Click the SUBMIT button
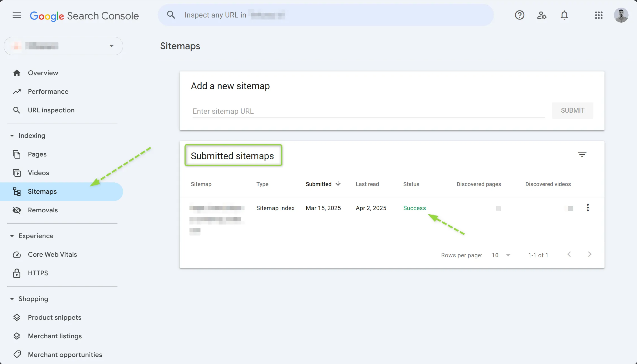The width and height of the screenshot is (637, 364). 573,110
